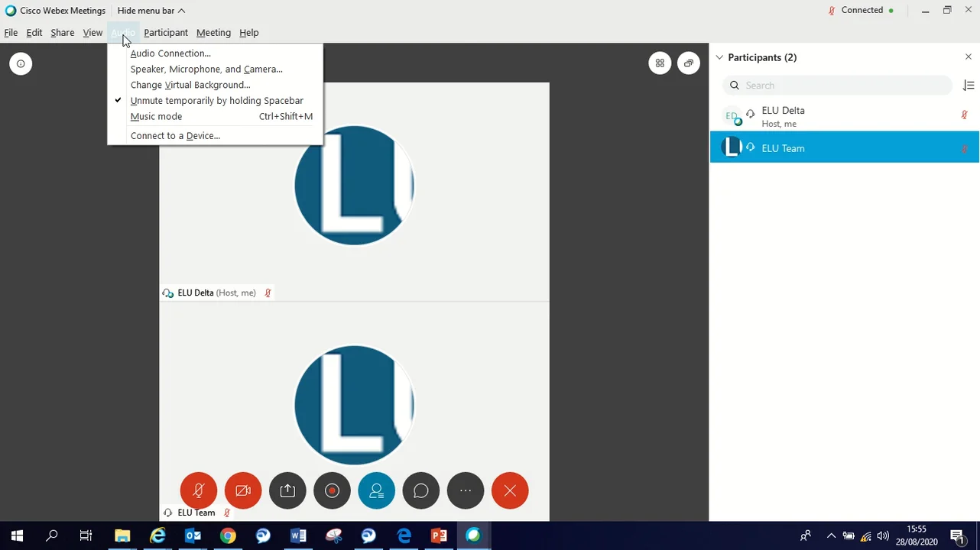Open the Meeting menu
Screen dimensions: 980x550
pos(213,33)
